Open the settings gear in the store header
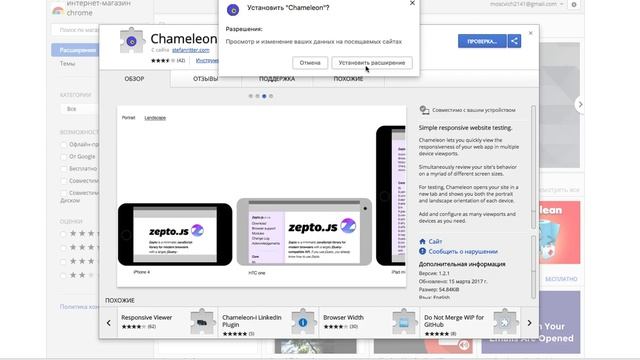 (x=574, y=4)
